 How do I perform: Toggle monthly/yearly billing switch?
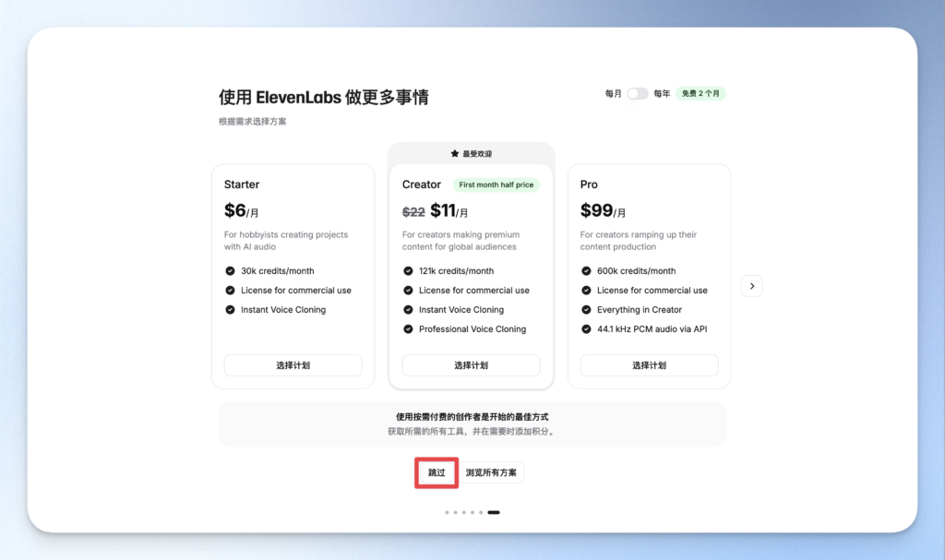click(x=637, y=93)
